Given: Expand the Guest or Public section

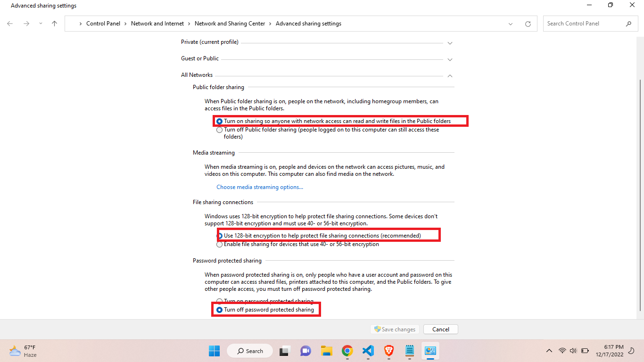Looking at the screenshot, I should tap(450, 59).
